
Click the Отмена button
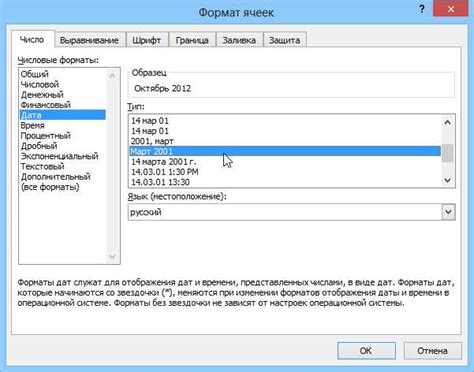pos(432,351)
